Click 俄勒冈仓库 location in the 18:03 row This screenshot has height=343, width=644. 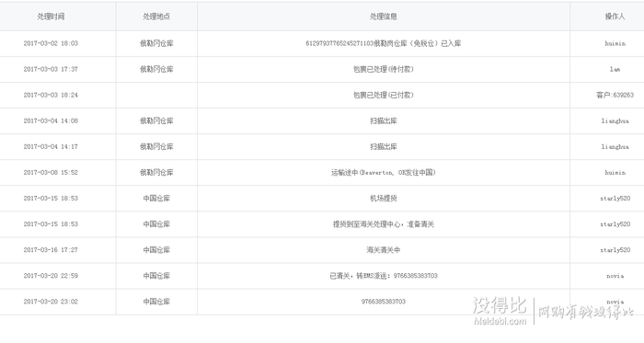(156, 43)
